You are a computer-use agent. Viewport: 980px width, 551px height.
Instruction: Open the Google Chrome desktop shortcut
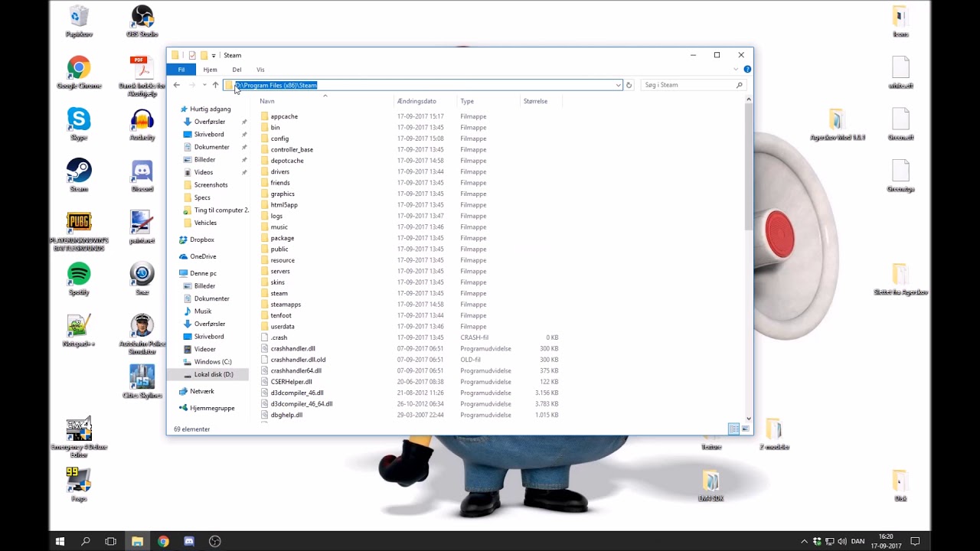click(x=79, y=73)
